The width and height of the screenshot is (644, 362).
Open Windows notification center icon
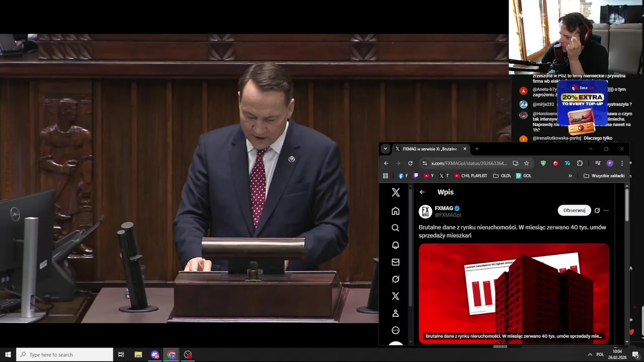[635, 354]
